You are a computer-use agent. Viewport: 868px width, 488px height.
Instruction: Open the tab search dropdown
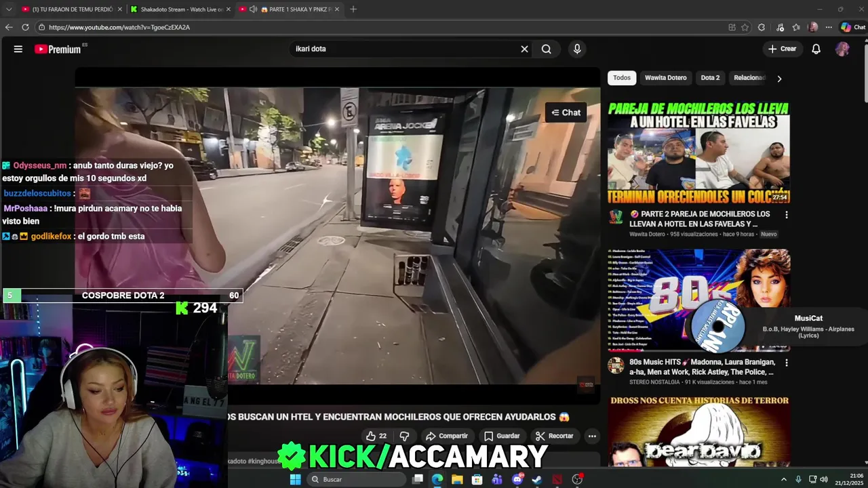tap(9, 9)
